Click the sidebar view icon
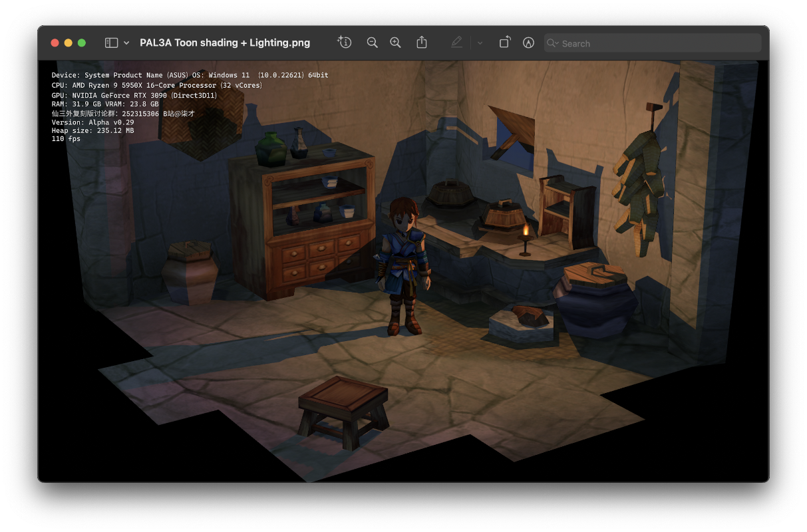 pos(111,43)
